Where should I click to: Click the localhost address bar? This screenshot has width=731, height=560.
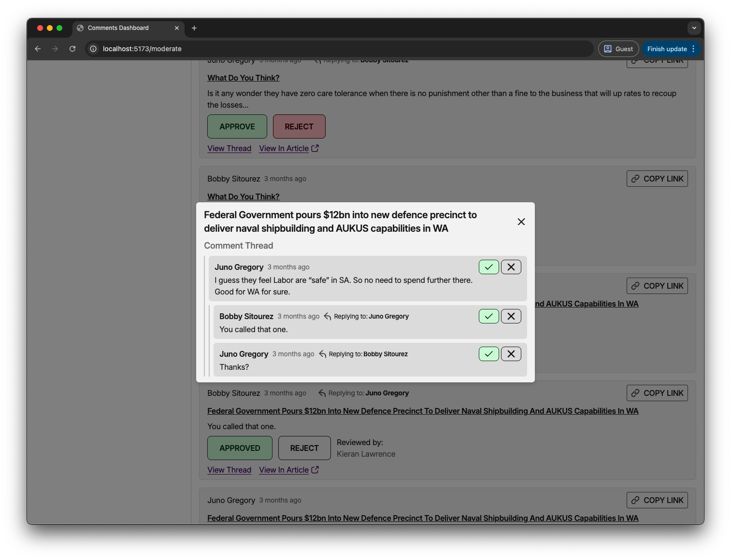pyautogui.click(x=338, y=49)
